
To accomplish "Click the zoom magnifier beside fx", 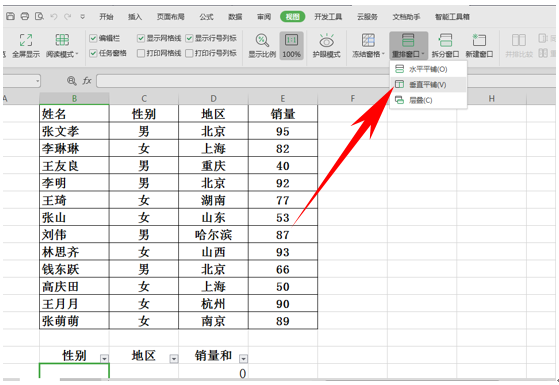I will [72, 81].
